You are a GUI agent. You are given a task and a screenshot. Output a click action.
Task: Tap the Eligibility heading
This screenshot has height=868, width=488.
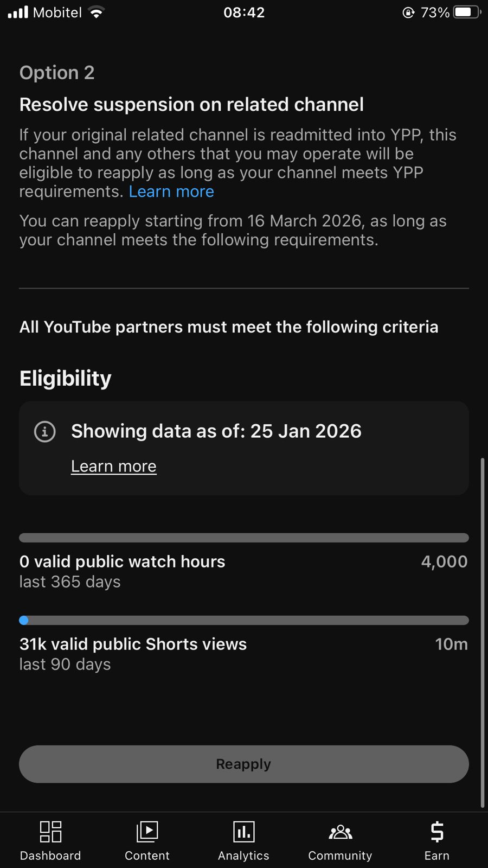(66, 378)
